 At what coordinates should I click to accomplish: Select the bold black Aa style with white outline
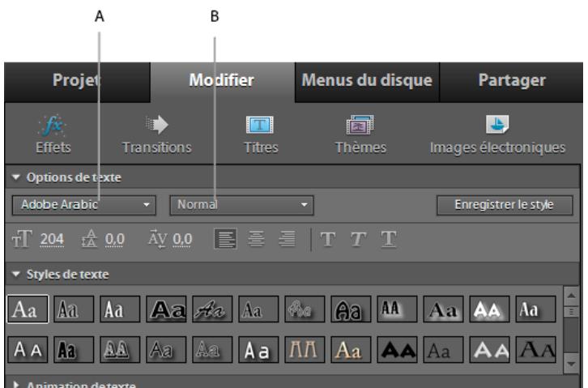point(166,309)
